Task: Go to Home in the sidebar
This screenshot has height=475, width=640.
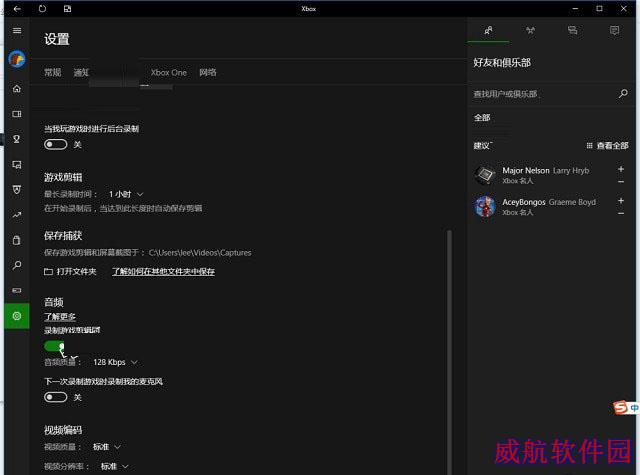Action: coord(17,89)
